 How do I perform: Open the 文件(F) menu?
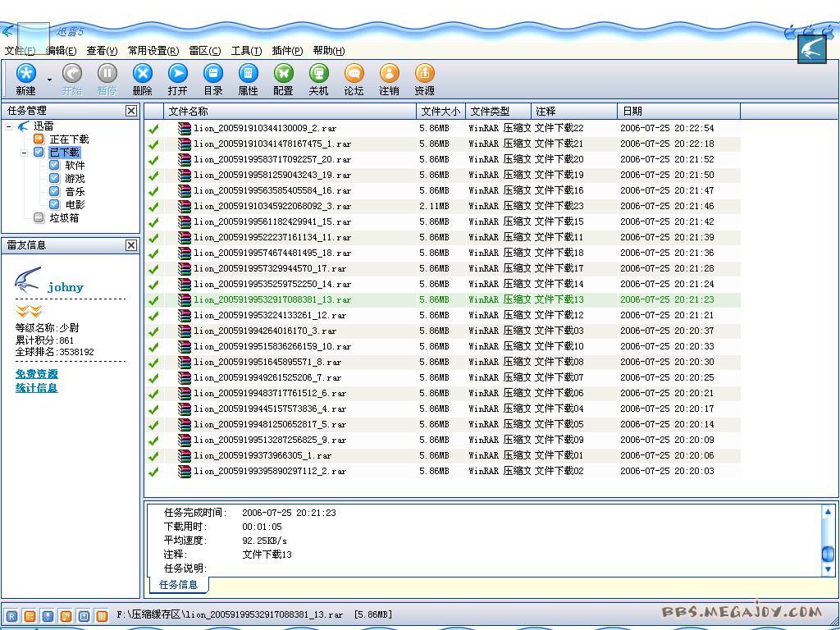pyautogui.click(x=20, y=51)
